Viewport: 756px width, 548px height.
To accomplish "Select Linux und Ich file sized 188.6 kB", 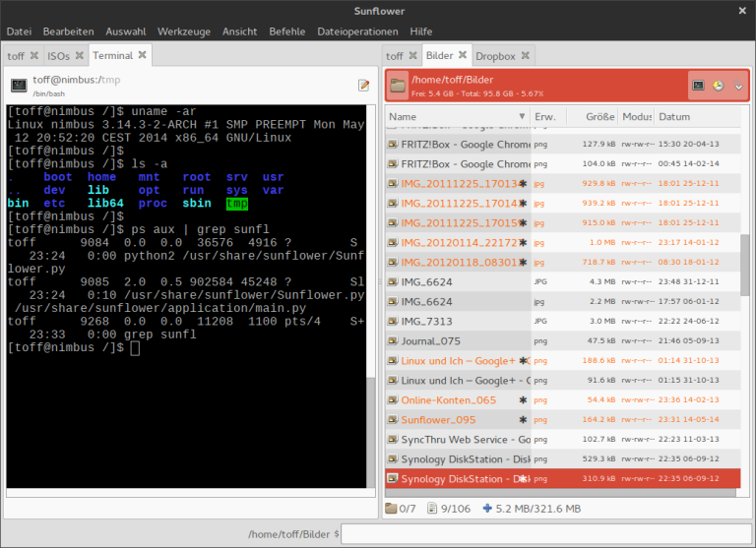I will (x=563, y=360).
